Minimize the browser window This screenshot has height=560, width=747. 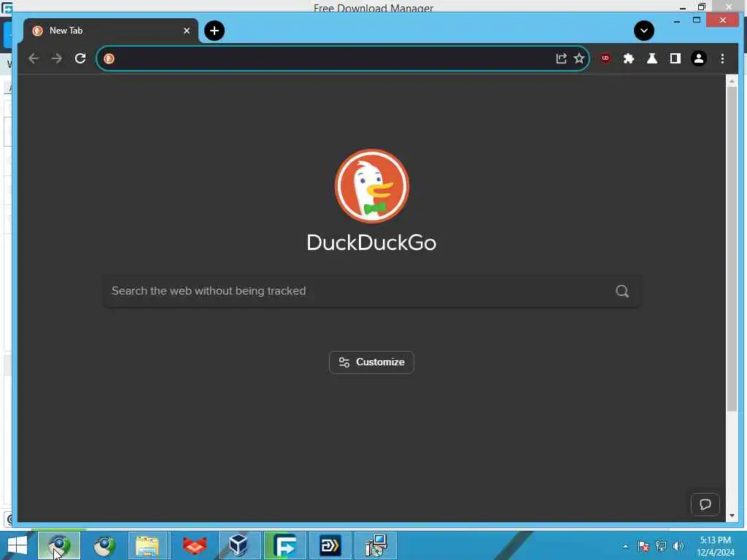[677, 20]
